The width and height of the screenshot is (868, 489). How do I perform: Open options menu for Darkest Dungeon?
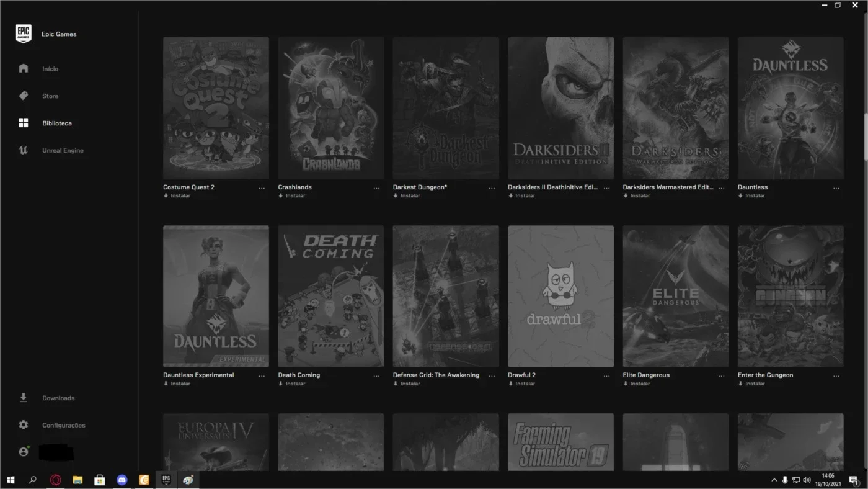click(492, 187)
